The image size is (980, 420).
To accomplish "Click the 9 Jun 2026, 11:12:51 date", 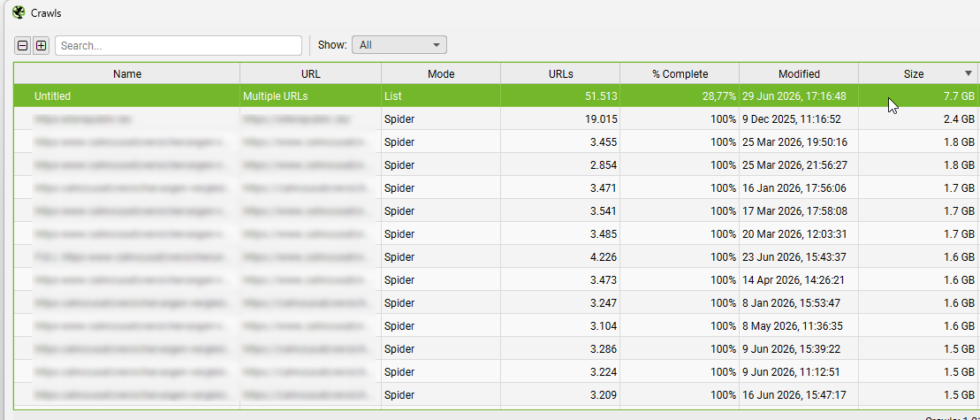I will pyautogui.click(x=791, y=372).
